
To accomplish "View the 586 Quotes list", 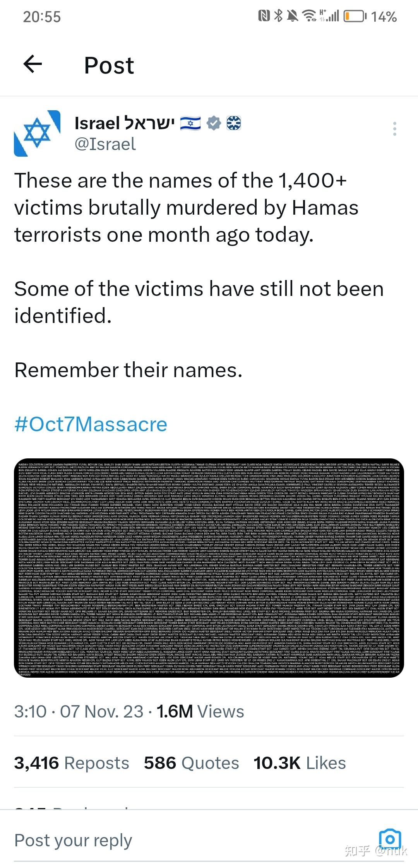I will [x=191, y=763].
